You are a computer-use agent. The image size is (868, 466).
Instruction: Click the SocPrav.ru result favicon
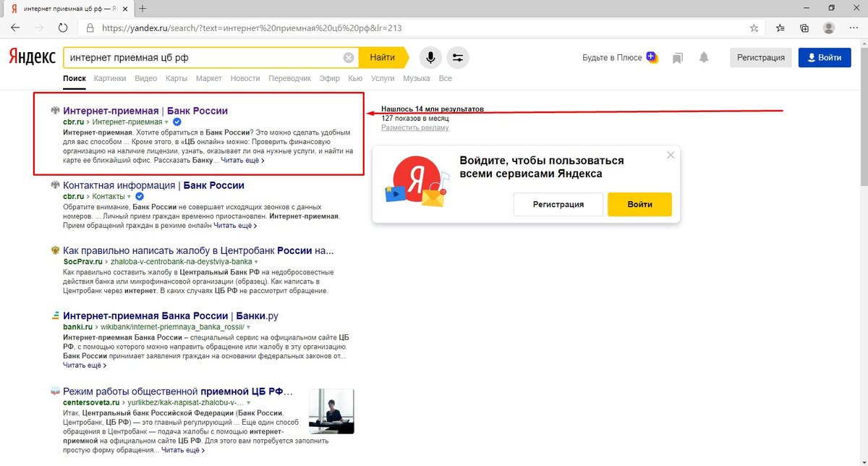(55, 250)
